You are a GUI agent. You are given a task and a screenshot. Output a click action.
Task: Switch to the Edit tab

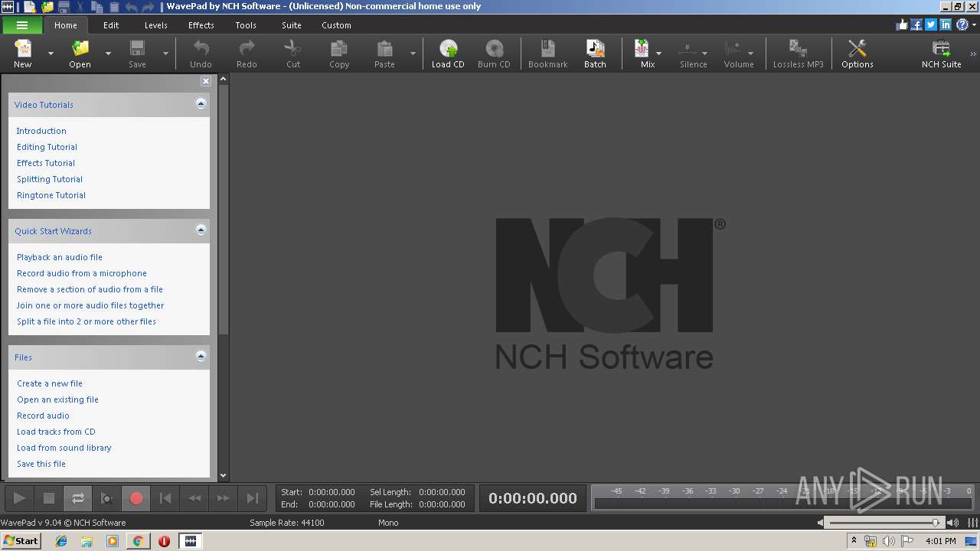click(x=111, y=25)
